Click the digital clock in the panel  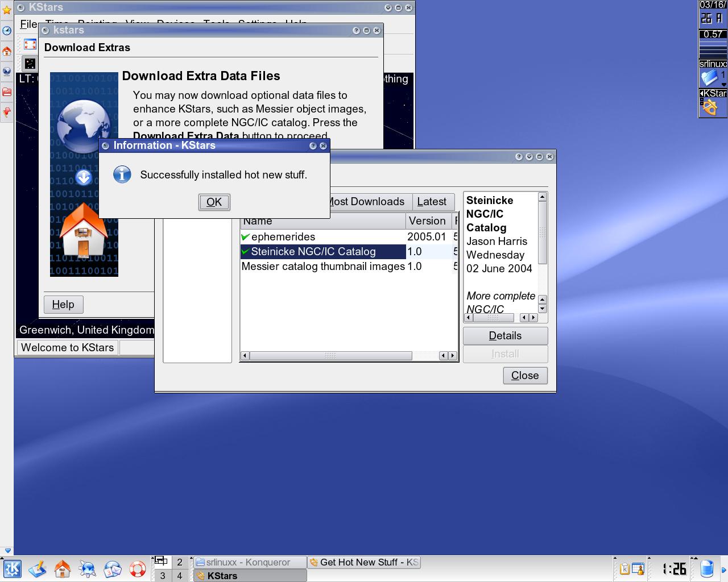675,568
